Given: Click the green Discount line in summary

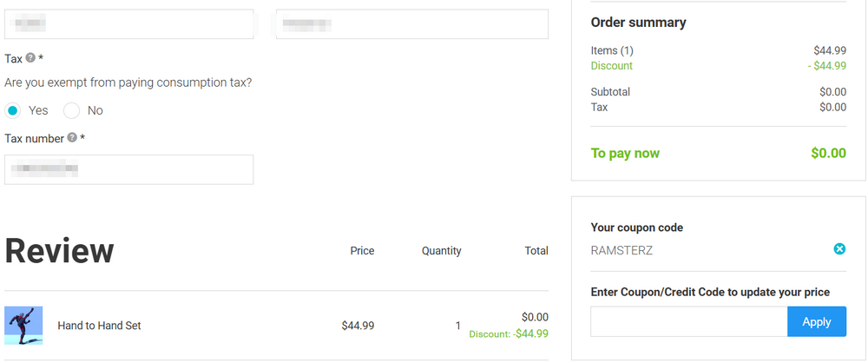Looking at the screenshot, I should pyautogui.click(x=612, y=66).
